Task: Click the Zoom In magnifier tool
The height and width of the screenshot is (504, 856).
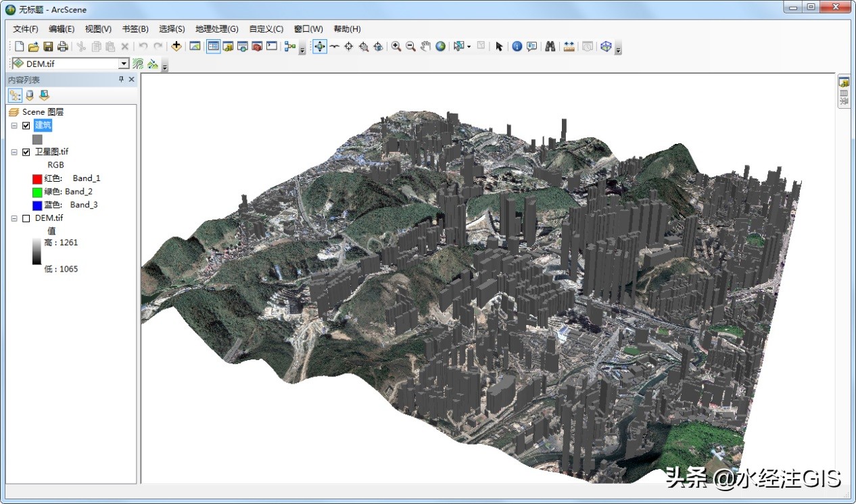Action: [396, 47]
